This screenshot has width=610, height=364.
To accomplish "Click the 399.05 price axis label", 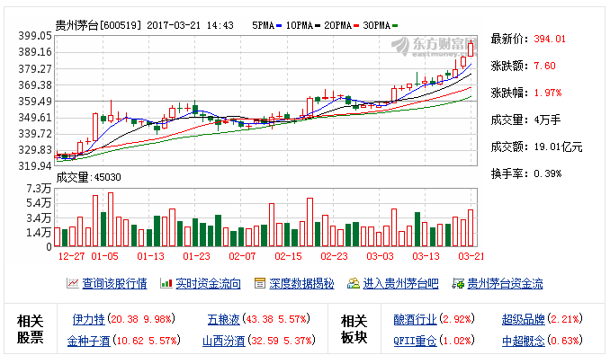I will pos(34,36).
